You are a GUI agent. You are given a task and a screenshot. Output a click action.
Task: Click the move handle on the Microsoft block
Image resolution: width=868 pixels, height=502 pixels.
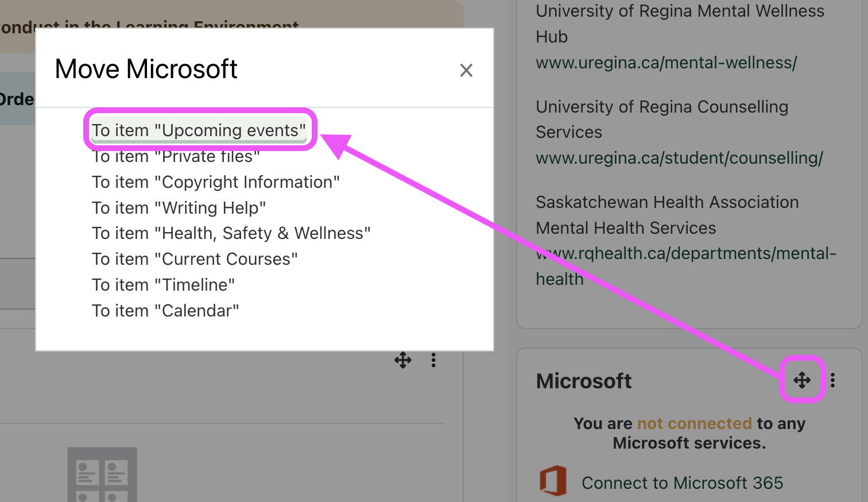pyautogui.click(x=802, y=380)
